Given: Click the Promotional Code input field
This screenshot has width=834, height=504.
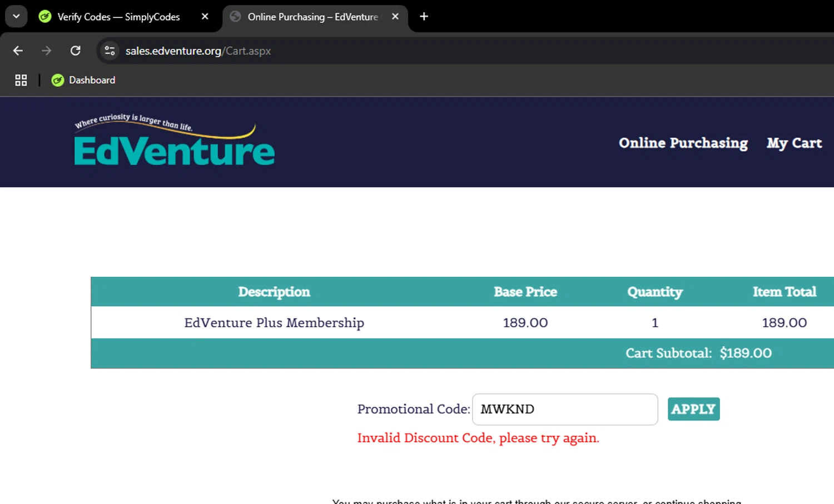Looking at the screenshot, I should tap(565, 410).
